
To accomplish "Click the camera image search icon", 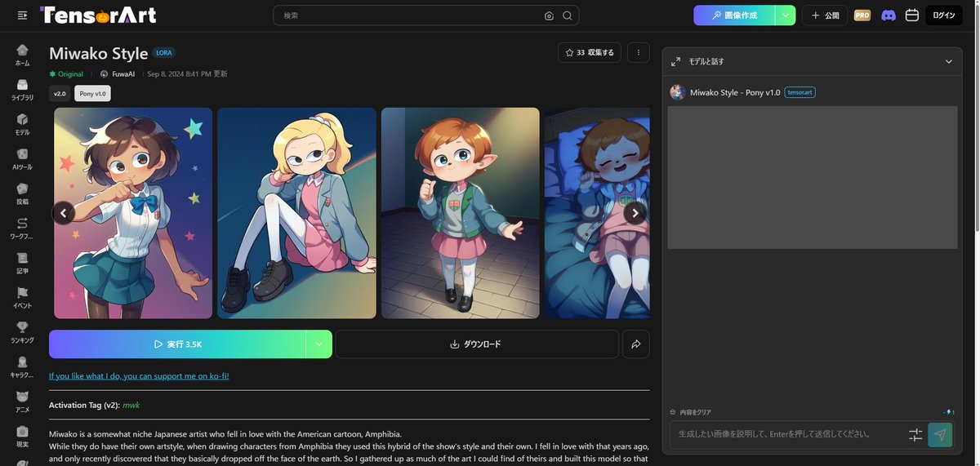I will 549,16.
